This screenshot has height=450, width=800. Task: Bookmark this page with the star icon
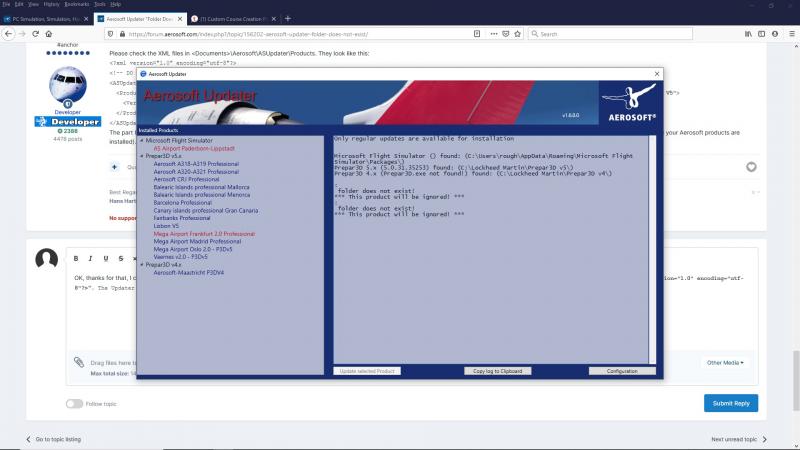coord(517,34)
